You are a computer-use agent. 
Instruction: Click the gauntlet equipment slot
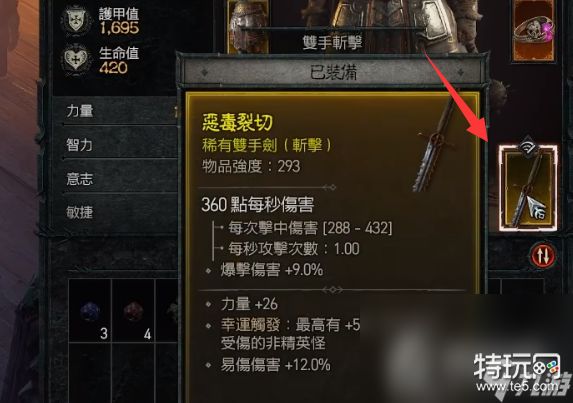[x=248, y=27]
